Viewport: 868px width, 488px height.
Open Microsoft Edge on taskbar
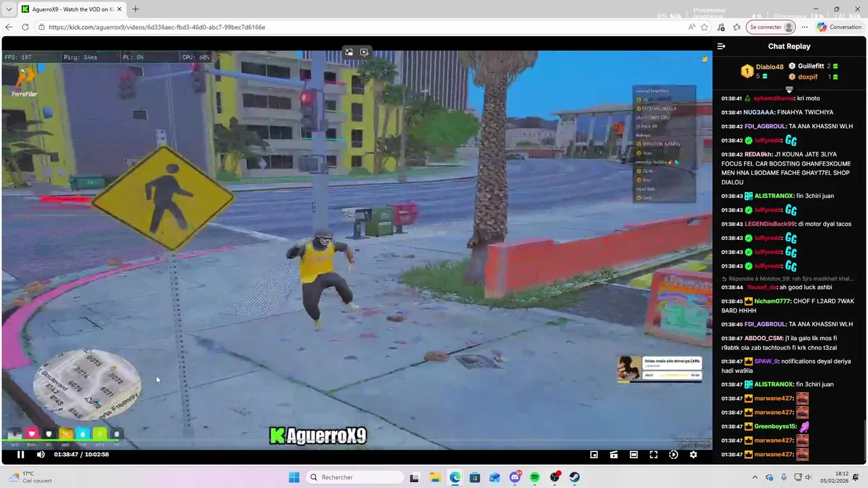454,478
